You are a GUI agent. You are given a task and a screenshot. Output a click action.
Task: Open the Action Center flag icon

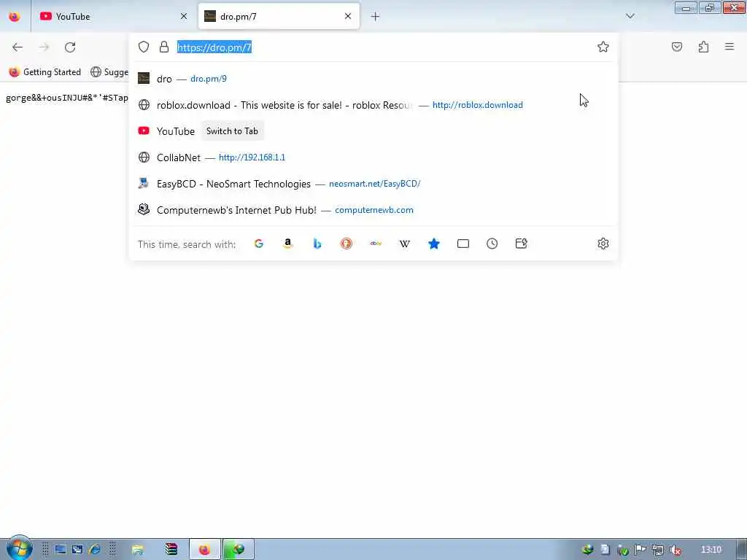pyautogui.click(x=640, y=550)
